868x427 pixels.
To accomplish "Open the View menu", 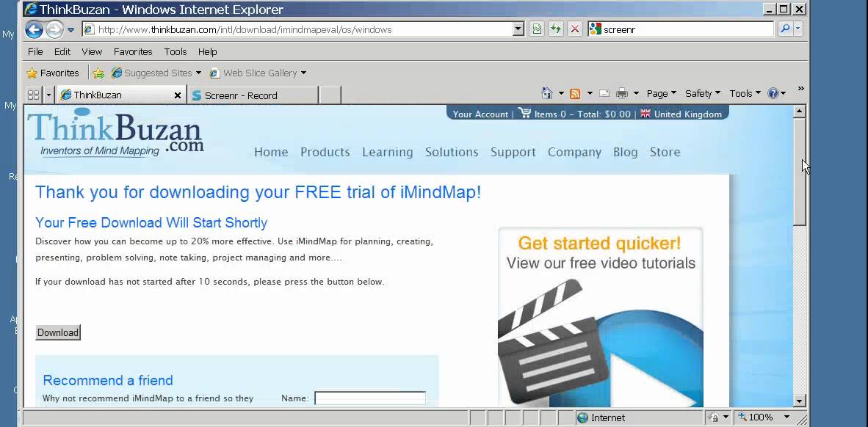I will (x=92, y=51).
